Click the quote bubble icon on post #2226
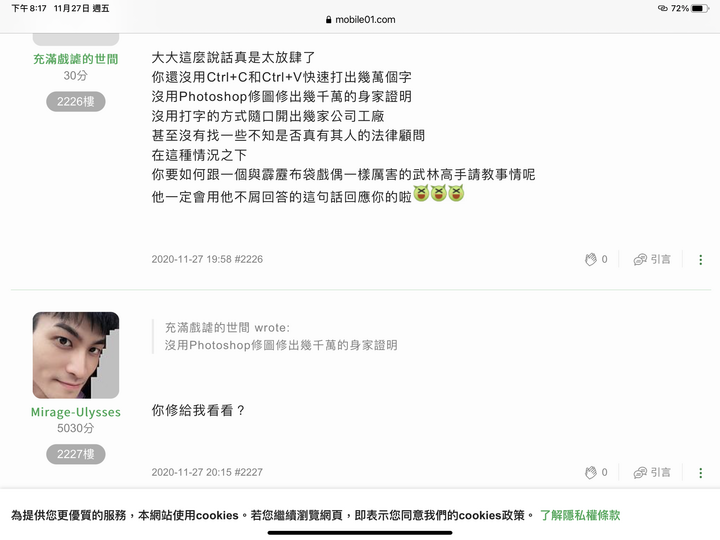 coord(640,260)
